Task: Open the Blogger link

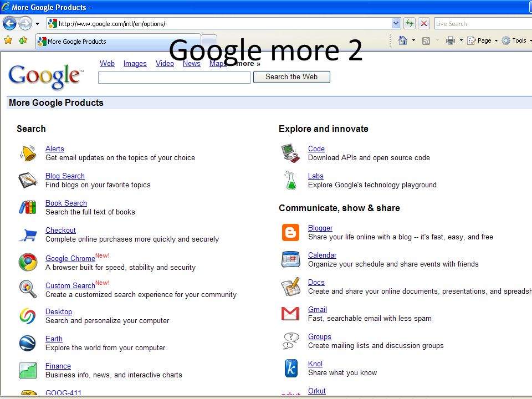Action: [x=320, y=228]
